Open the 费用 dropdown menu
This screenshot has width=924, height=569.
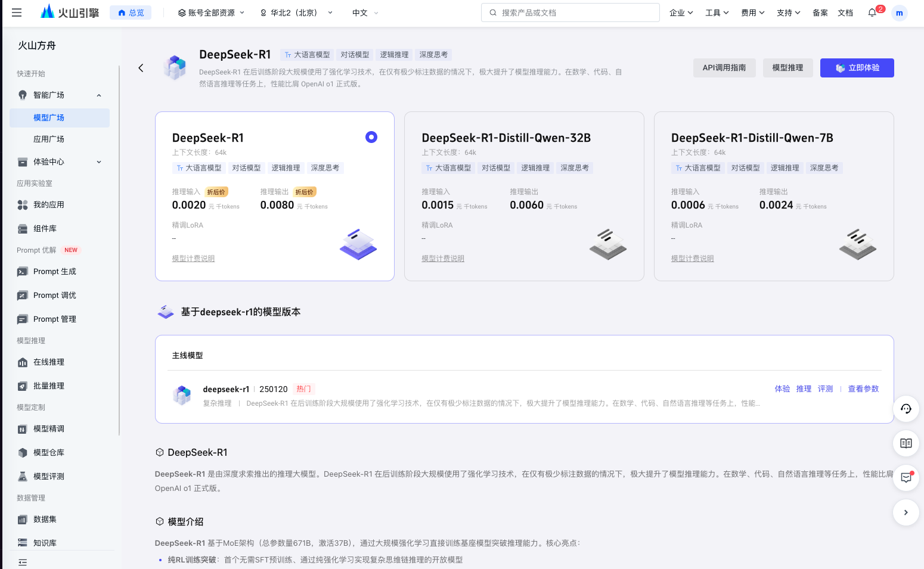tap(753, 13)
